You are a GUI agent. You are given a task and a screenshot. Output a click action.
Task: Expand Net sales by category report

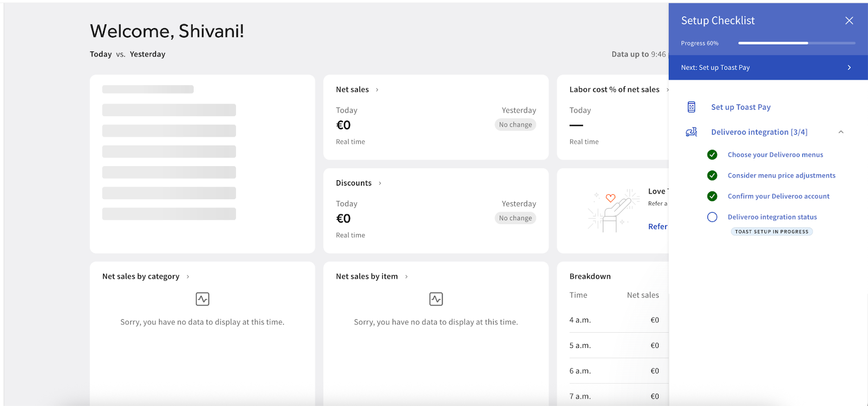pos(188,277)
